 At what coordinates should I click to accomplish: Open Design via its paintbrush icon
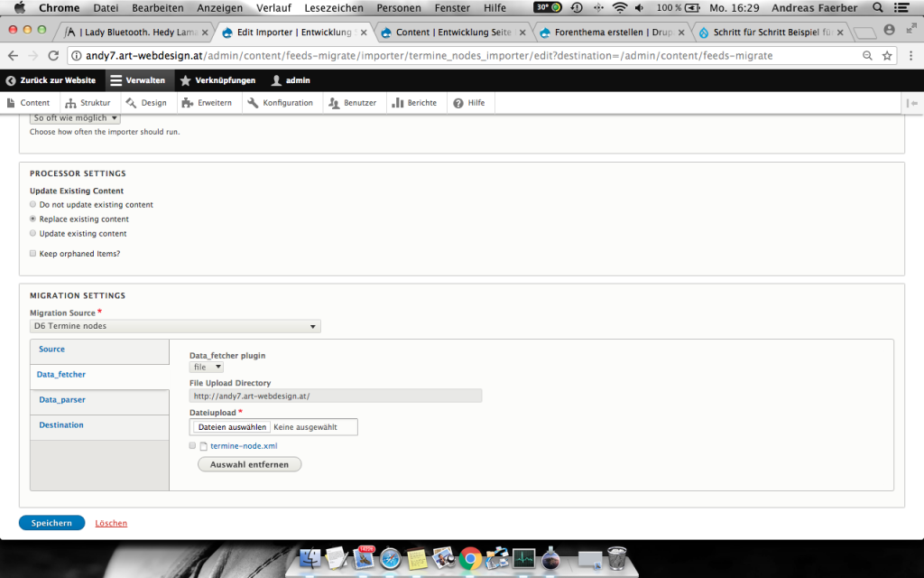pos(131,103)
